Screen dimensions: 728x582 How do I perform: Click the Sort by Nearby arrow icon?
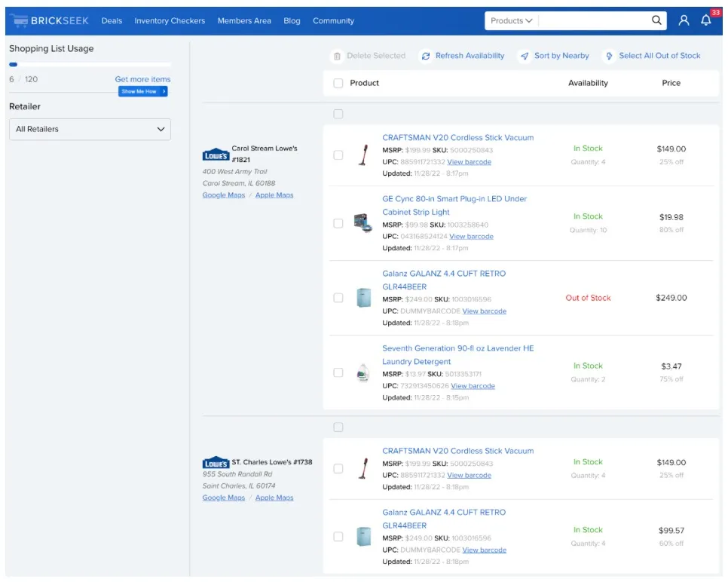[525, 56]
